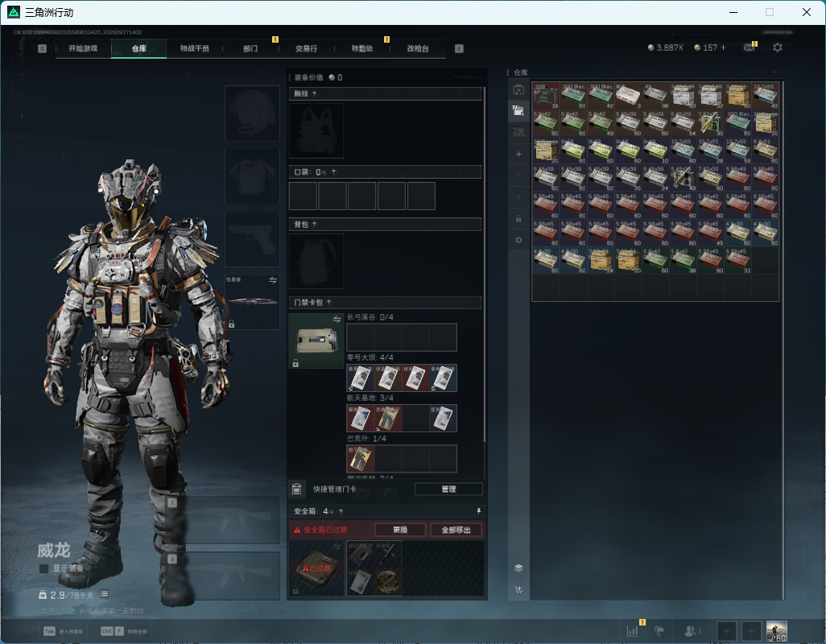Open the mail envelope icon
826x644 pixels.
click(x=749, y=47)
